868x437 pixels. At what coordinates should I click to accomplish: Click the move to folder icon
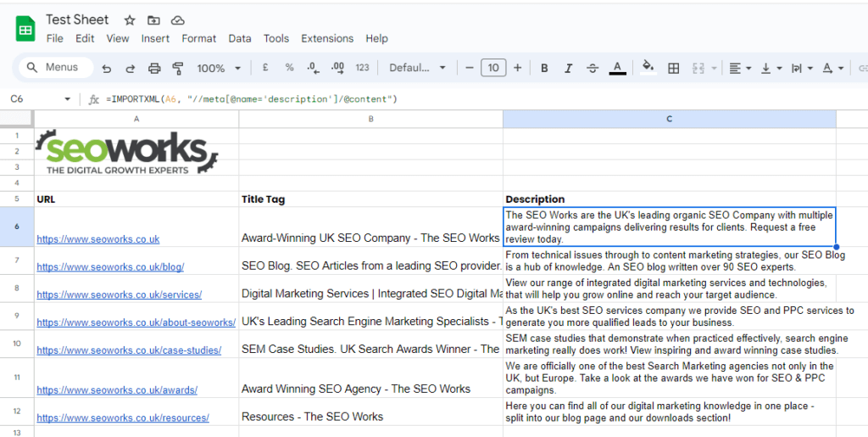pyautogui.click(x=153, y=20)
